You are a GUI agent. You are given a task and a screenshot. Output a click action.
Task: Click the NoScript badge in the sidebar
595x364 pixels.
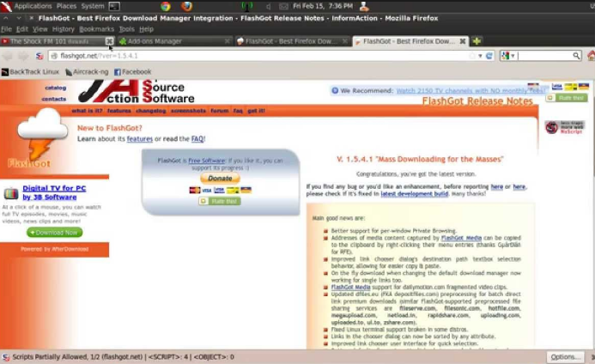coord(565,127)
